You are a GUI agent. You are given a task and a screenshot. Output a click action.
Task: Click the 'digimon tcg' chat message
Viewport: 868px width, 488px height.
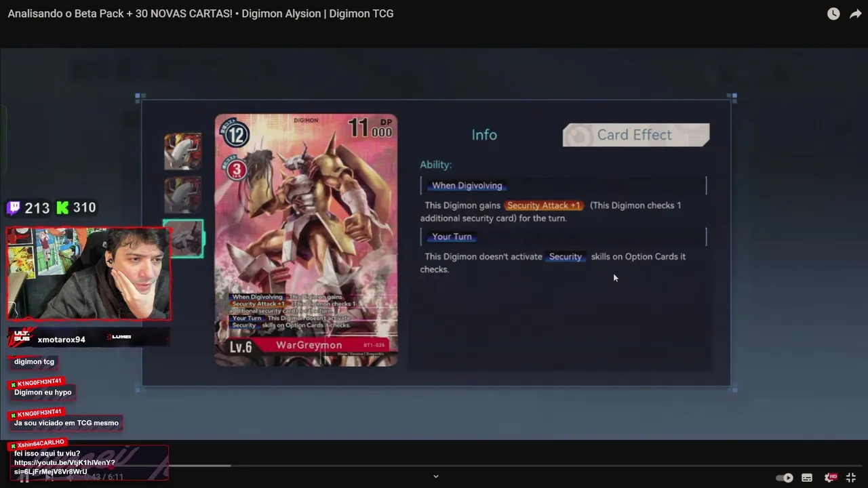34,362
